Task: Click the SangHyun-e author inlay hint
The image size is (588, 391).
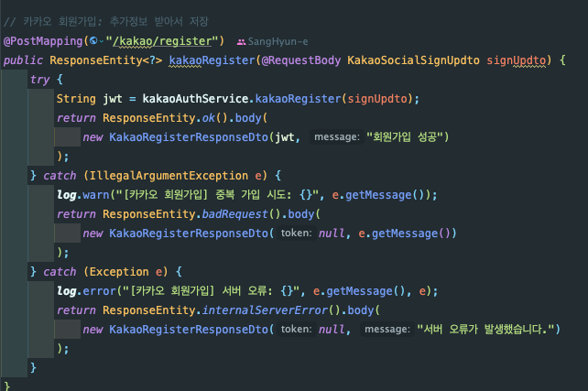Action: point(278,41)
